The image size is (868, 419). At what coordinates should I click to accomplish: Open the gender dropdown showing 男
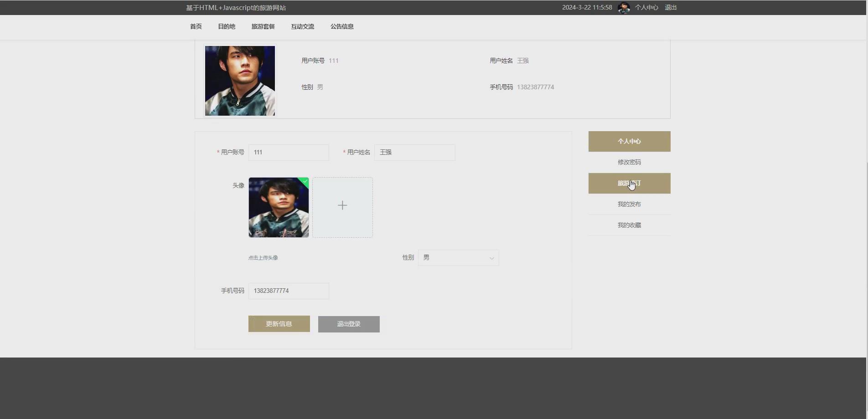458,257
